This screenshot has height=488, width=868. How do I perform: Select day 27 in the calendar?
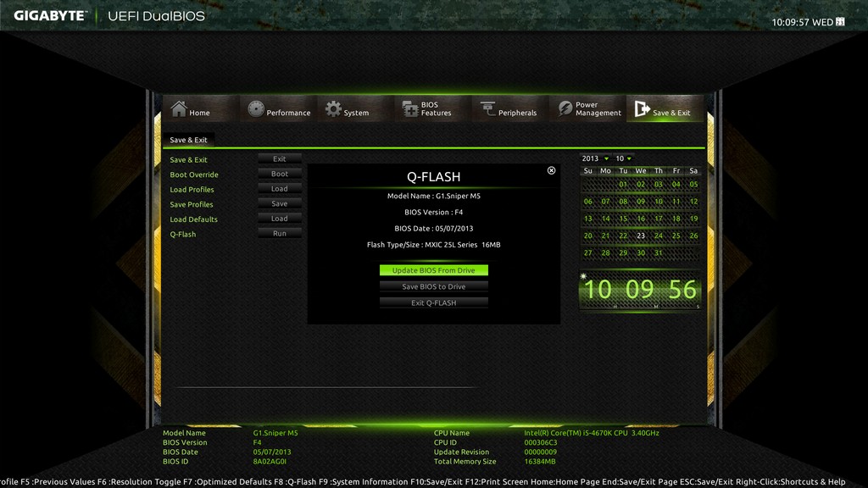click(x=588, y=252)
